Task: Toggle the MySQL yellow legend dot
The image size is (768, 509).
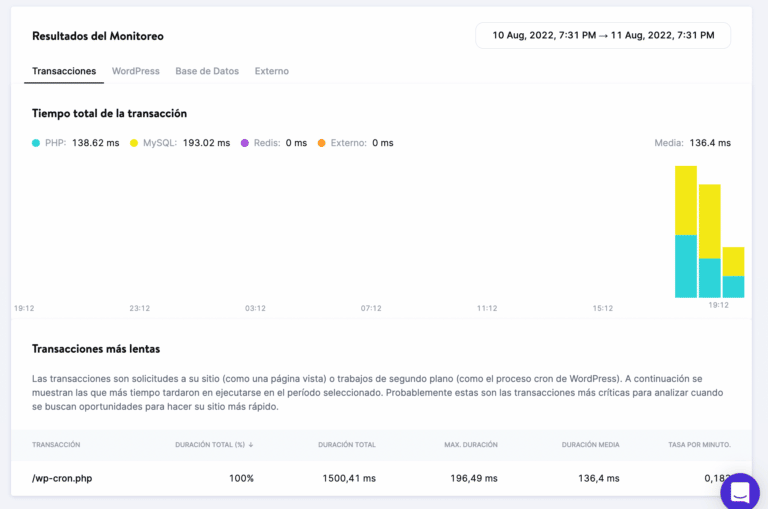Action: 134,143
